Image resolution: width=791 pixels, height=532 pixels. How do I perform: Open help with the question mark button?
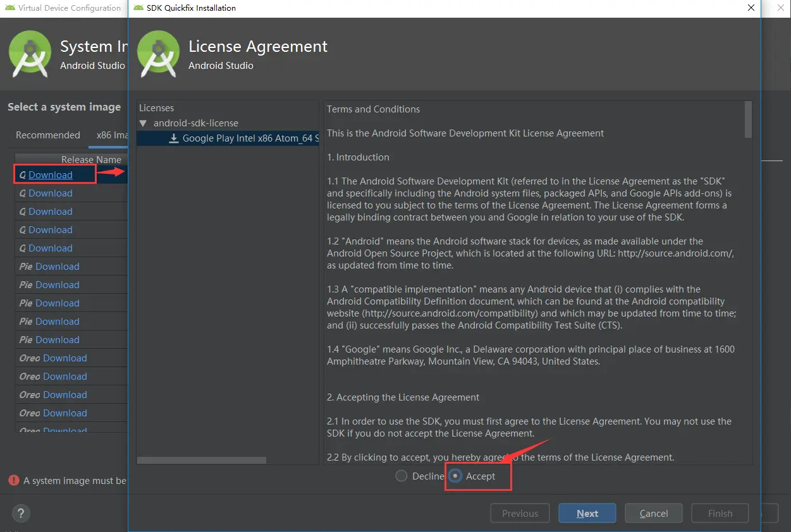21,513
